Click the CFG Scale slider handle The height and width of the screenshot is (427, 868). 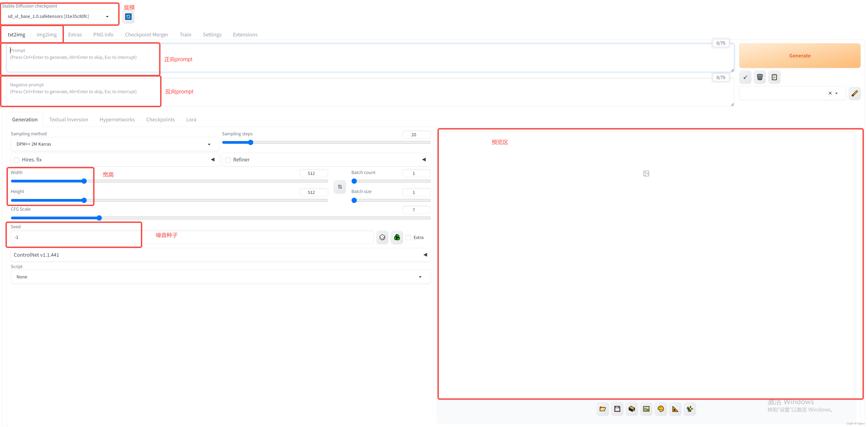[99, 218]
